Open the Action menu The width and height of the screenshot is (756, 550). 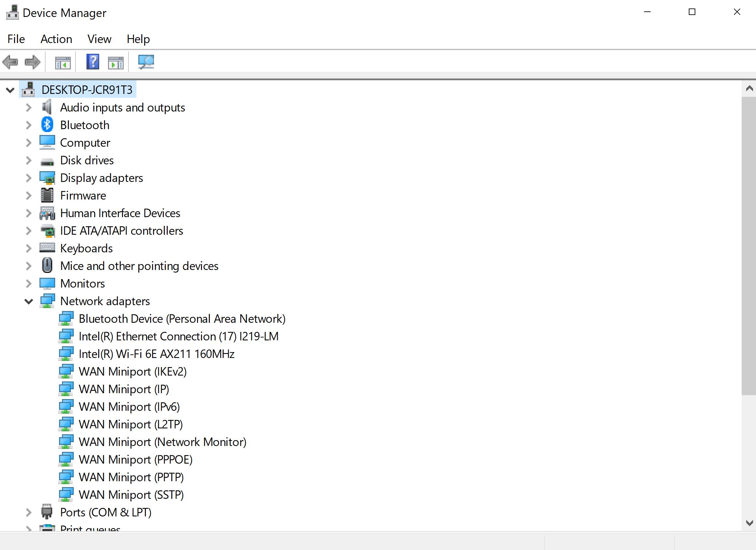56,39
